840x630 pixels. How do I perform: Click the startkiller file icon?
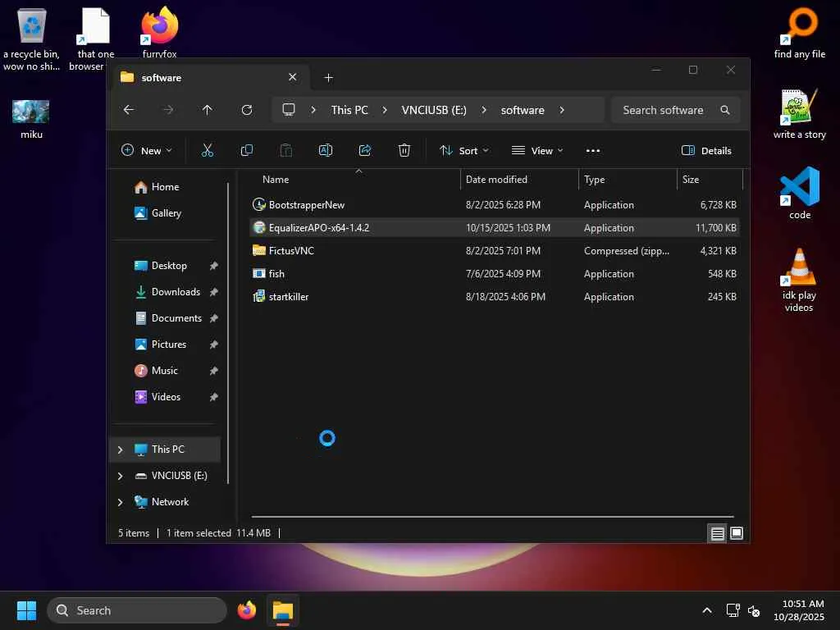coord(259,296)
